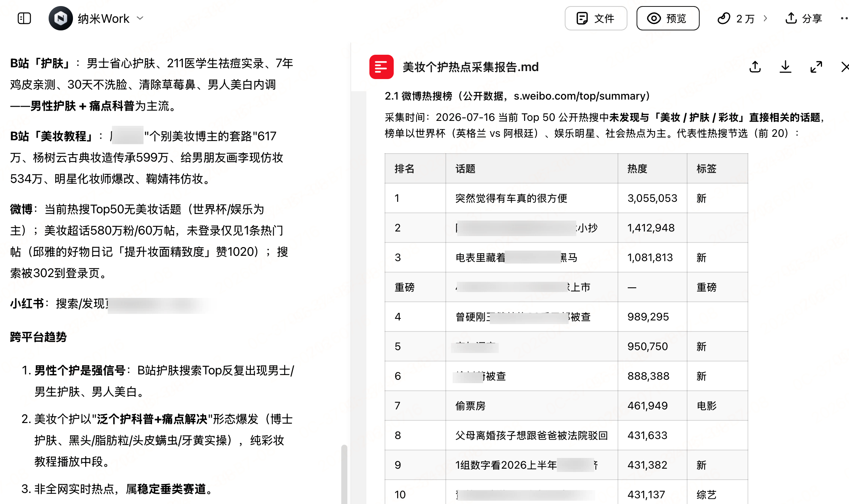849x504 pixels.
Task: Click the bold 男性个护是强信号 text
Action: click(x=80, y=370)
